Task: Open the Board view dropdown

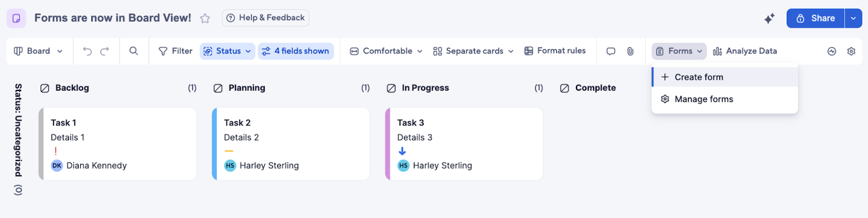Action: (38, 51)
